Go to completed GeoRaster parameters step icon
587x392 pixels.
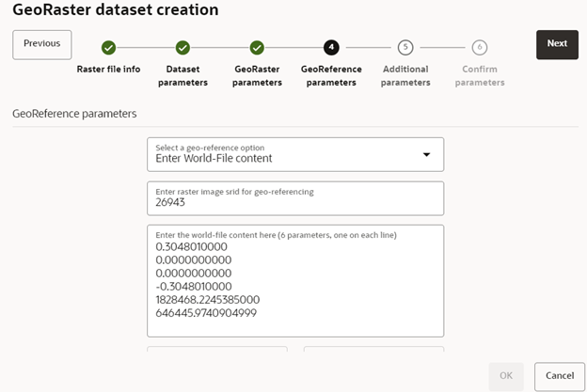pos(257,48)
